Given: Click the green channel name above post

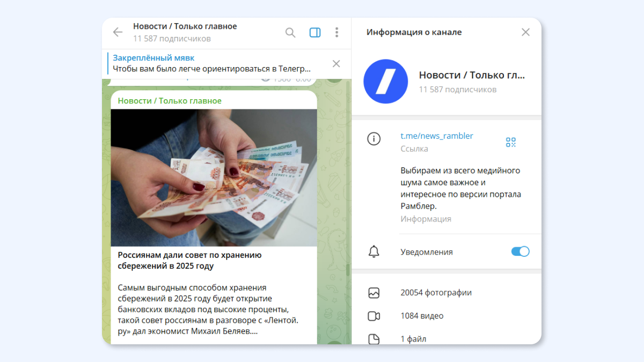Looking at the screenshot, I should coord(170,101).
